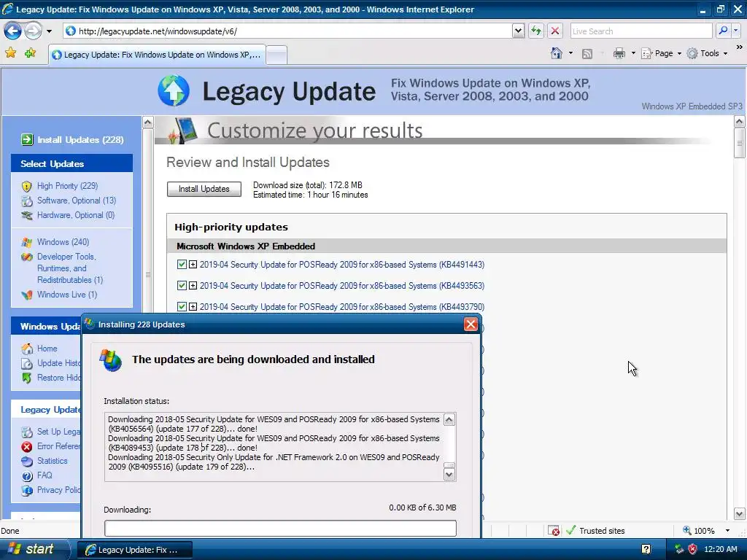Expand details for KB4493790 update

[x=193, y=307]
